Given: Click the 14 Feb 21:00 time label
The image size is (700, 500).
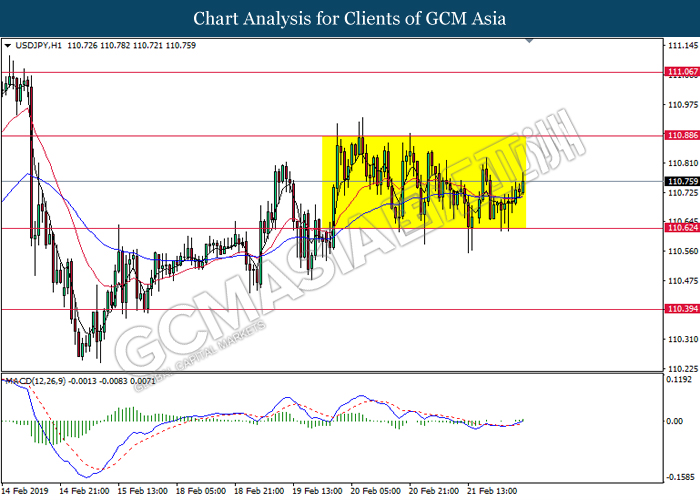Looking at the screenshot, I should tap(84, 491).
